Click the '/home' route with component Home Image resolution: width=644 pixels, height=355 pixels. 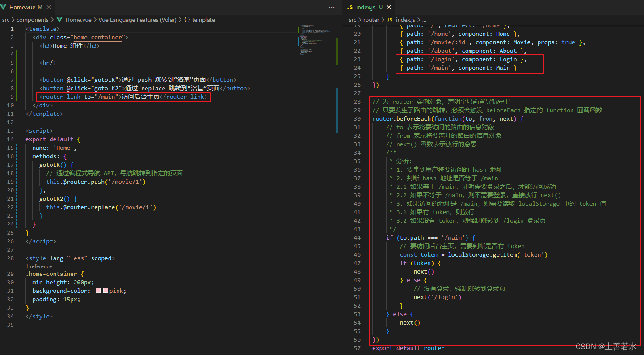pyautogui.click(x=460, y=34)
